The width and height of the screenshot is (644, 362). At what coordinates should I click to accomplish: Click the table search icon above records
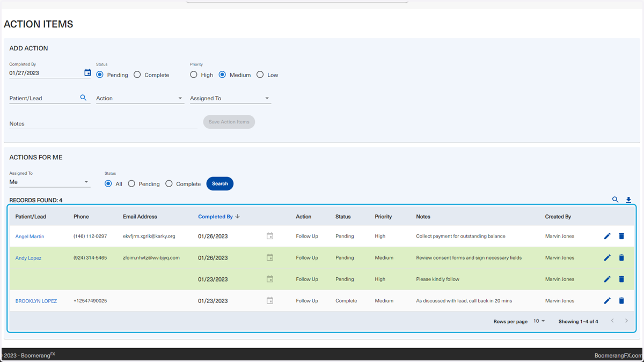point(615,200)
